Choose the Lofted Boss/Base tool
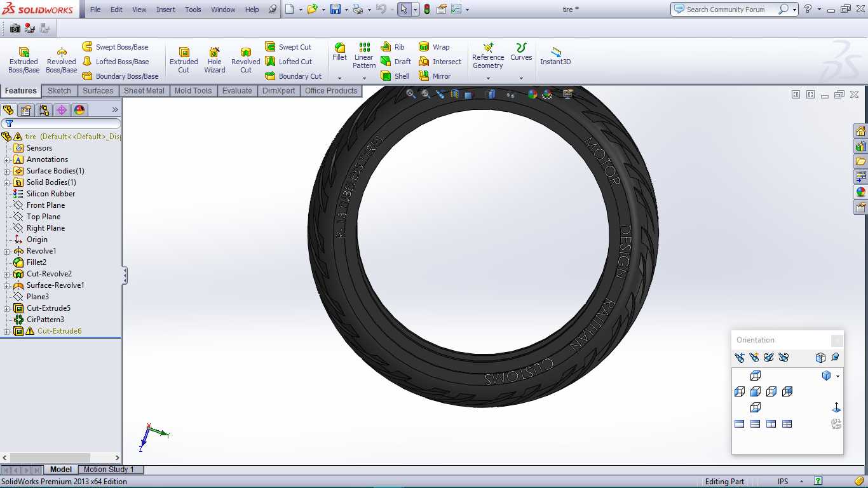This screenshot has height=488, width=868. 116,62
